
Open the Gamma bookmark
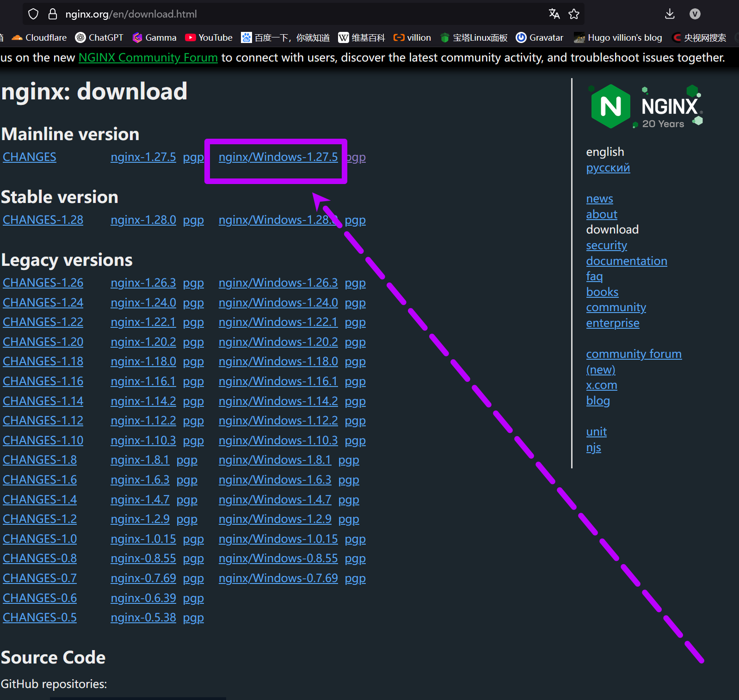[155, 37]
